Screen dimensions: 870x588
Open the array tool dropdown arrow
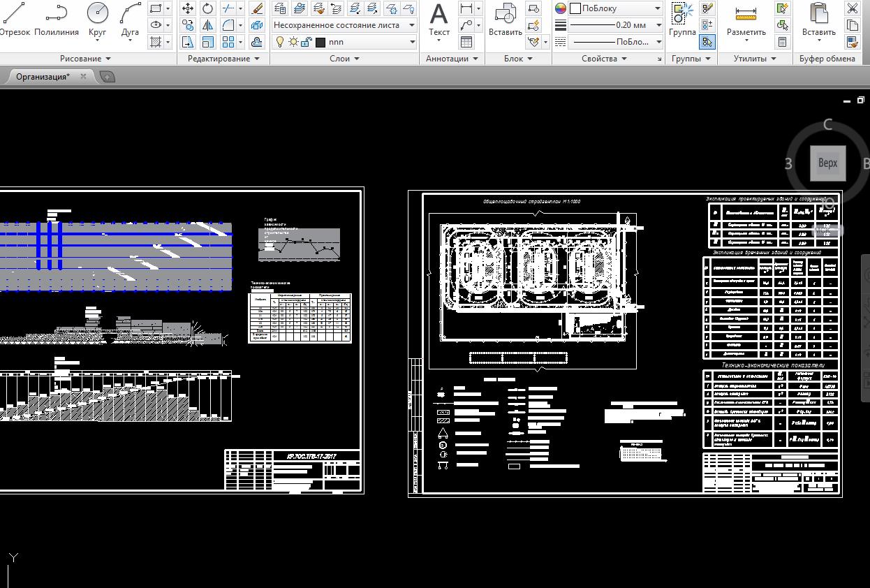240,42
